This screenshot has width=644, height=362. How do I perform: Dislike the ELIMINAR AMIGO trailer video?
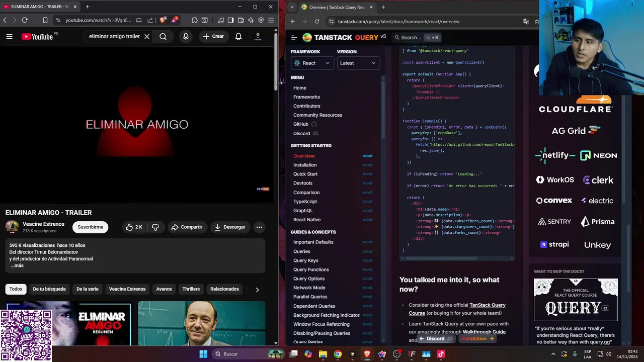click(155, 227)
